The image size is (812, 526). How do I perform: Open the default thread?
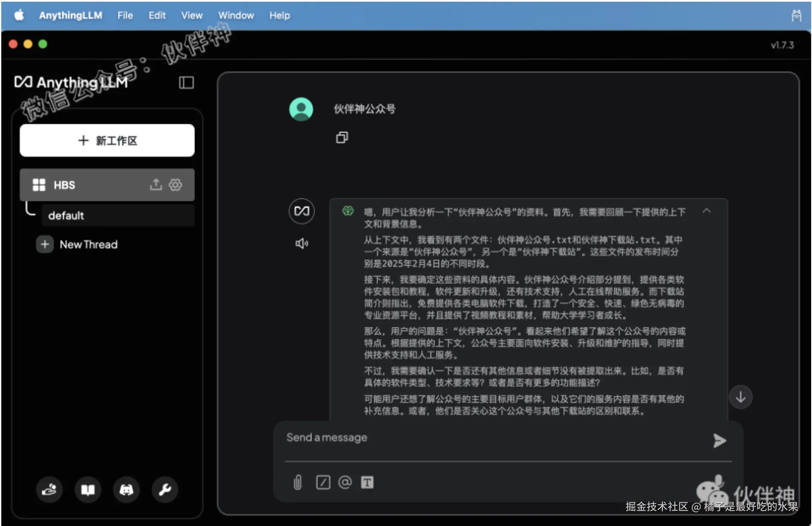coord(118,216)
